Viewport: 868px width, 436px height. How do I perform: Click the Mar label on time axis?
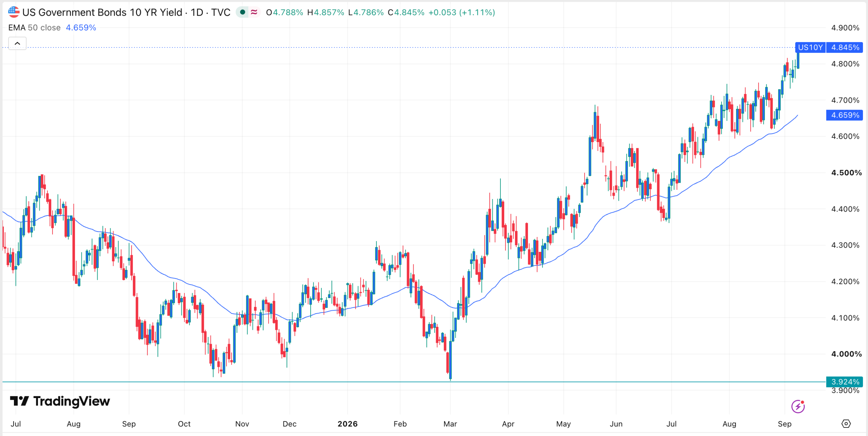(x=450, y=424)
